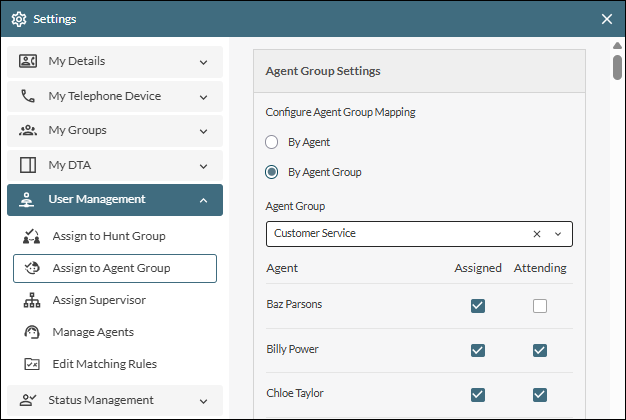Enable Attending checkbox for Baz Parsons
The height and width of the screenshot is (420, 626).
pyautogui.click(x=540, y=306)
